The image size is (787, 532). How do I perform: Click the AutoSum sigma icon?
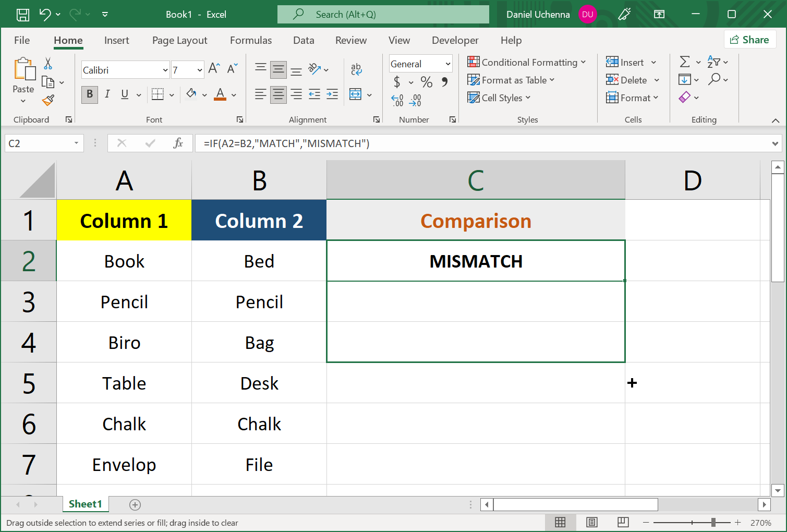(x=685, y=62)
